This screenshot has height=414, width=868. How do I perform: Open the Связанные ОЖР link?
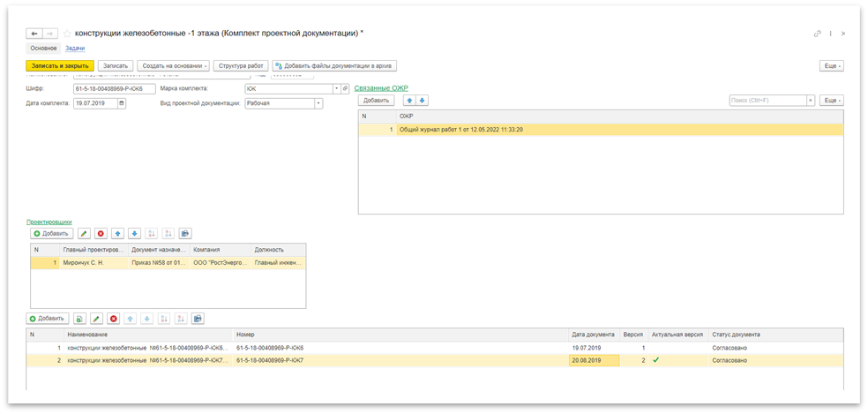pos(381,88)
